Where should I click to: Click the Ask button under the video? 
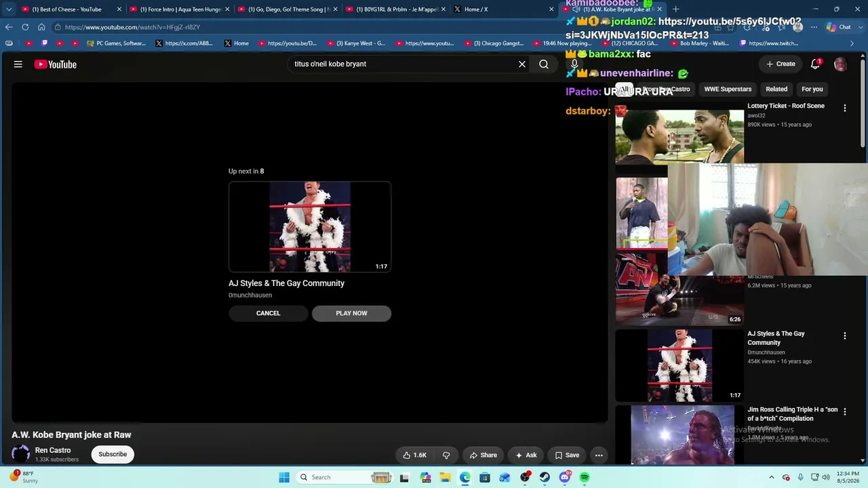(x=526, y=455)
